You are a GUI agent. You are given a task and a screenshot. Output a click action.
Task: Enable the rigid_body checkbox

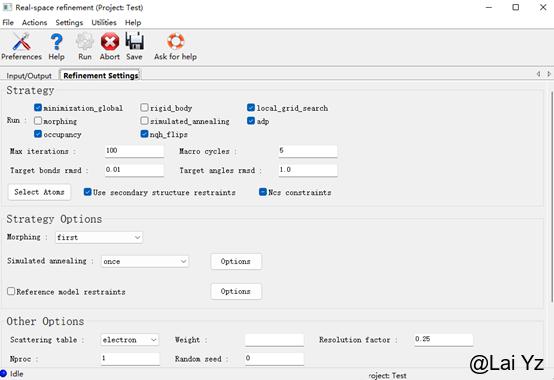[144, 107]
